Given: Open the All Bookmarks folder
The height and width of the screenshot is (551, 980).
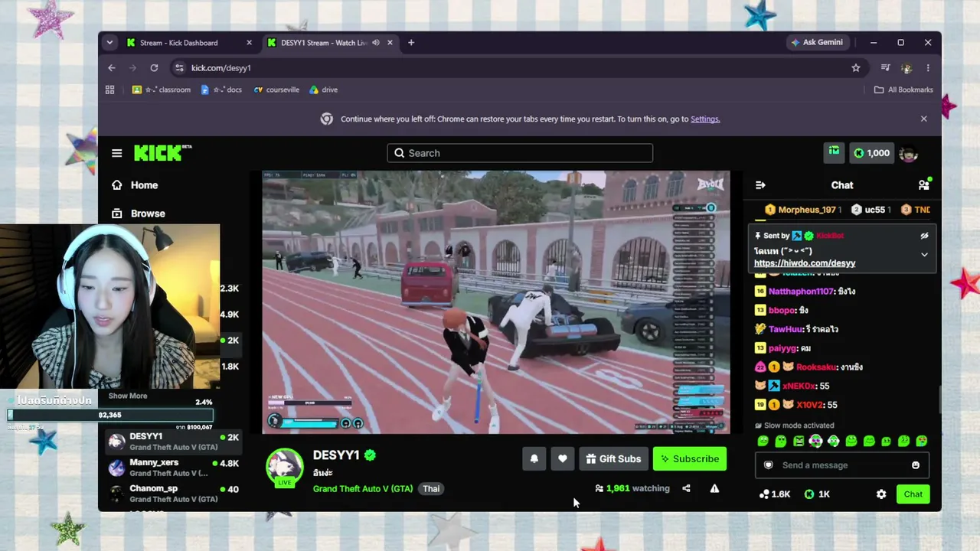Looking at the screenshot, I should [903, 90].
